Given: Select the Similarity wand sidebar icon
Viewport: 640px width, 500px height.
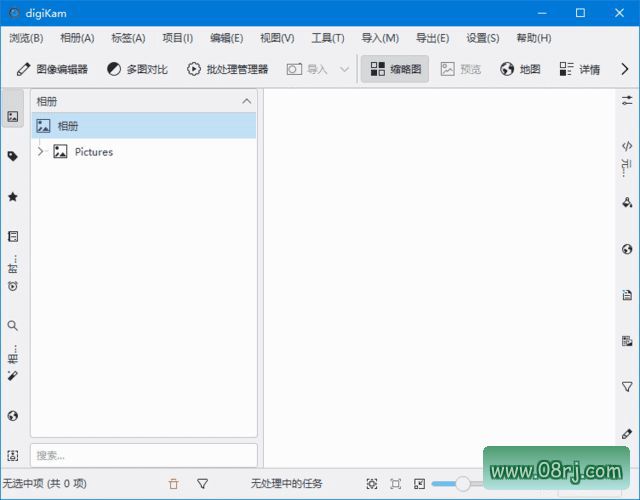Looking at the screenshot, I should click(x=13, y=376).
